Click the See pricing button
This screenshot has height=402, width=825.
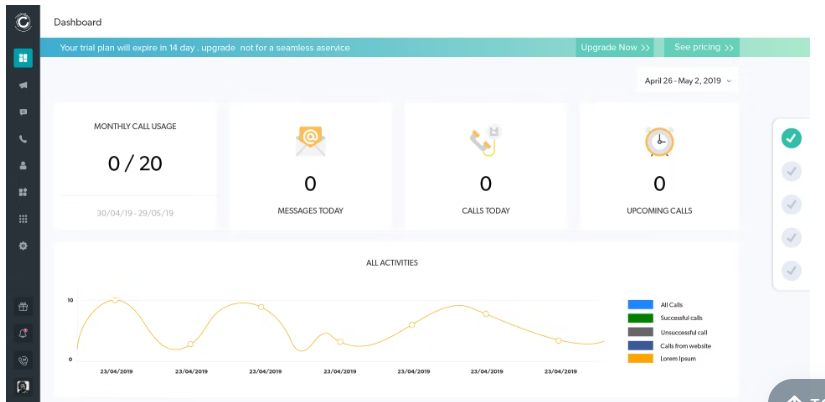tap(702, 47)
